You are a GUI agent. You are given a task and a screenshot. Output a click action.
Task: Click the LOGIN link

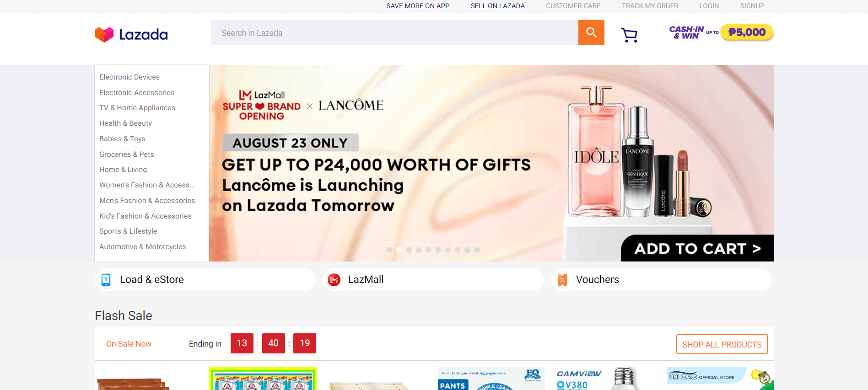(x=709, y=6)
